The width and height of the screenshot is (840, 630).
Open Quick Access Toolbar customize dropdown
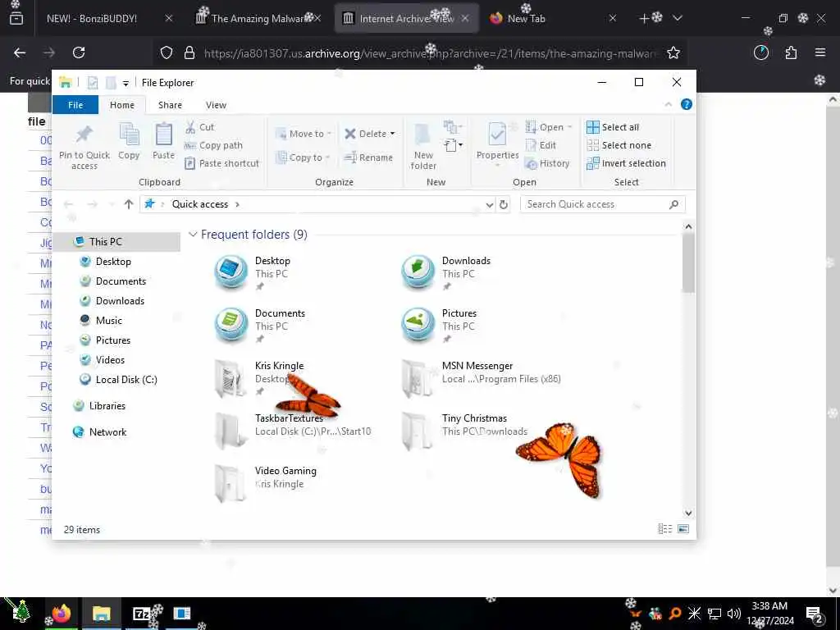pyautogui.click(x=126, y=83)
